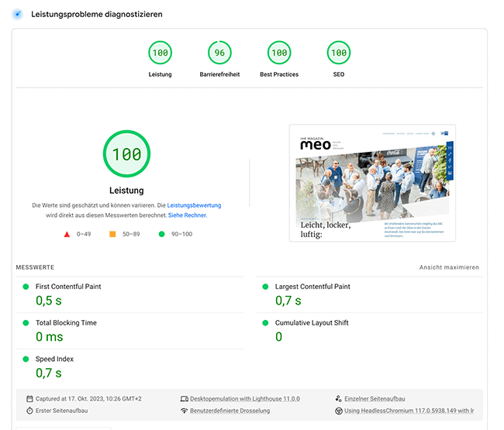Click 'Desktopemulation with Lighthouse 11.0.0' text
Screen dimensions: 504x430
tap(245, 398)
